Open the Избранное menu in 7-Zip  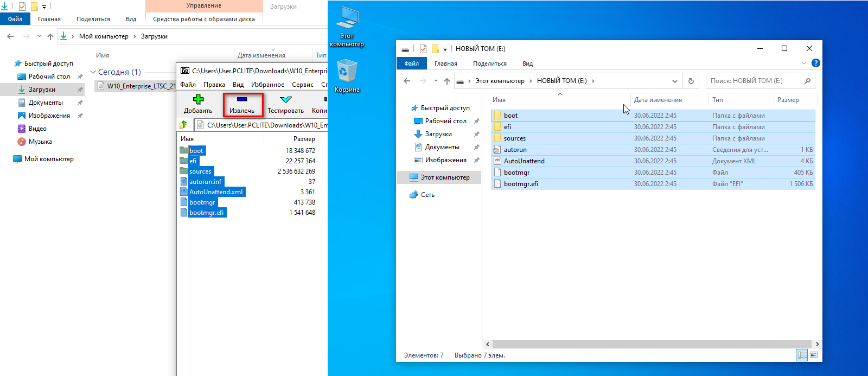267,85
